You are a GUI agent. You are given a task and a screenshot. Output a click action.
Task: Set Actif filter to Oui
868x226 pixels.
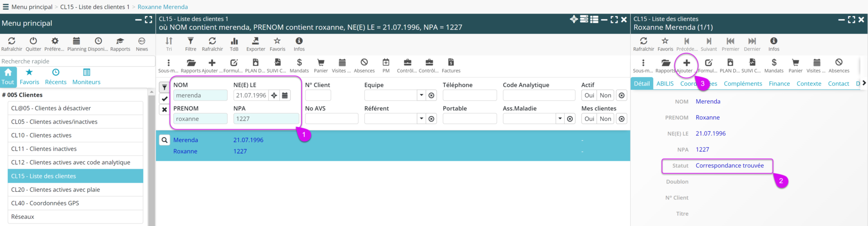[x=589, y=96]
